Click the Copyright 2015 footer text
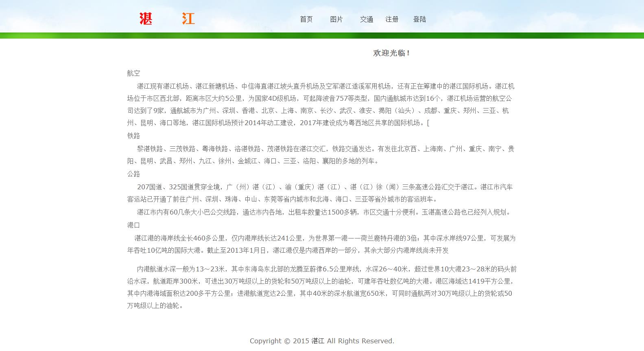This screenshot has height=351, width=644. click(x=322, y=341)
